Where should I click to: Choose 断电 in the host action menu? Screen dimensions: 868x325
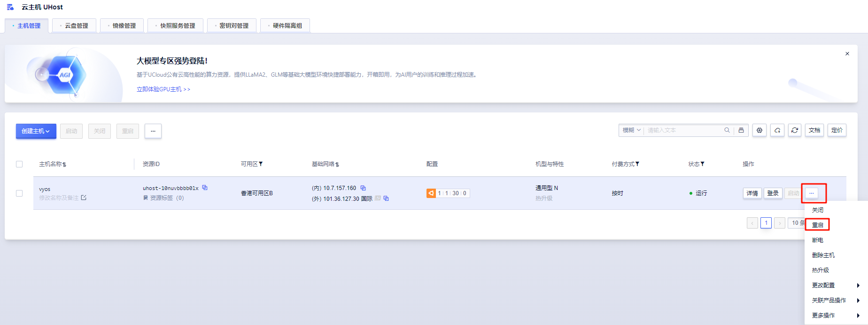tap(818, 240)
